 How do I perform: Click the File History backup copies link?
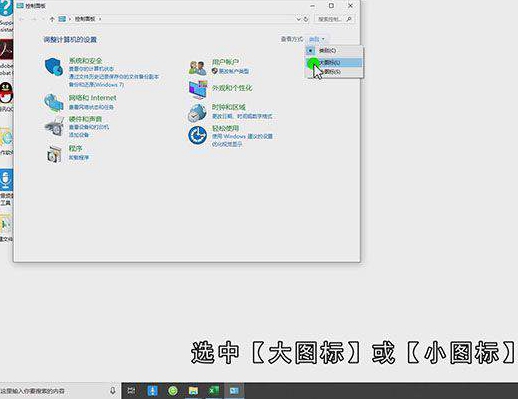coord(114,77)
